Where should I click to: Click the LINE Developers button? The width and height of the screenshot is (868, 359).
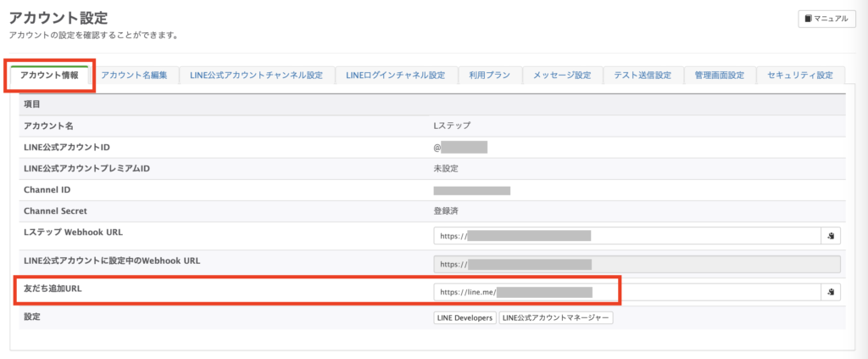click(x=464, y=317)
